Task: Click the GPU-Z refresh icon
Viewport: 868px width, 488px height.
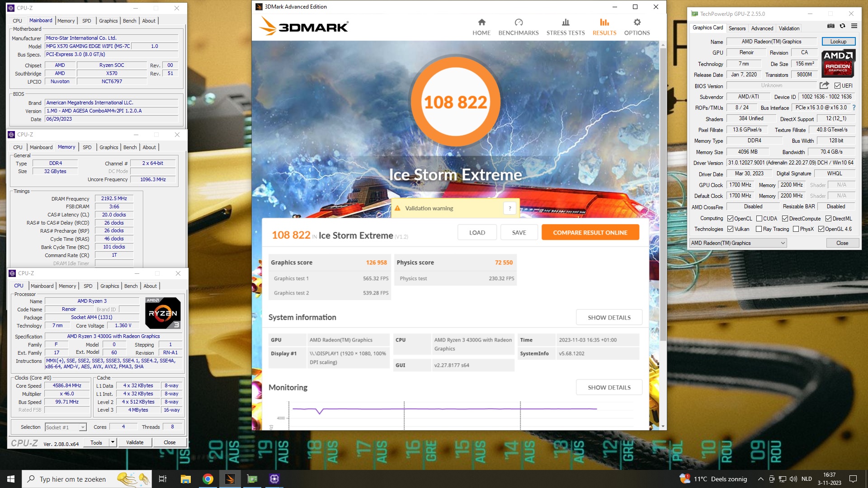Action: tap(843, 26)
